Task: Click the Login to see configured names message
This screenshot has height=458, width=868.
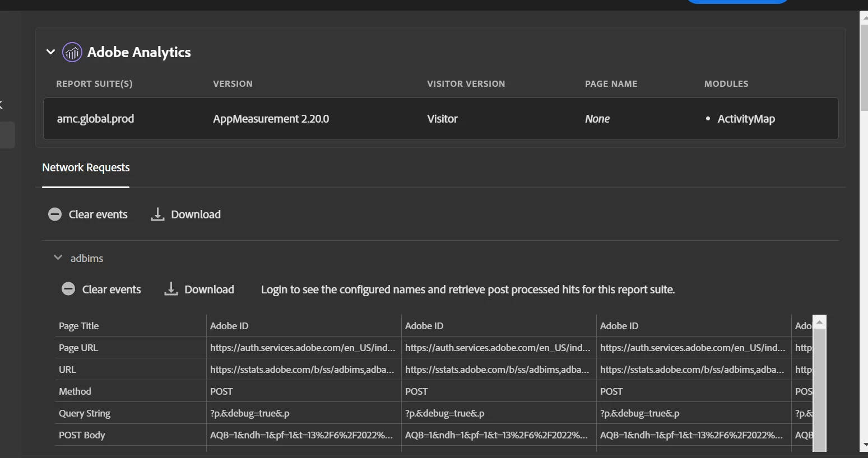Action: 468,289
